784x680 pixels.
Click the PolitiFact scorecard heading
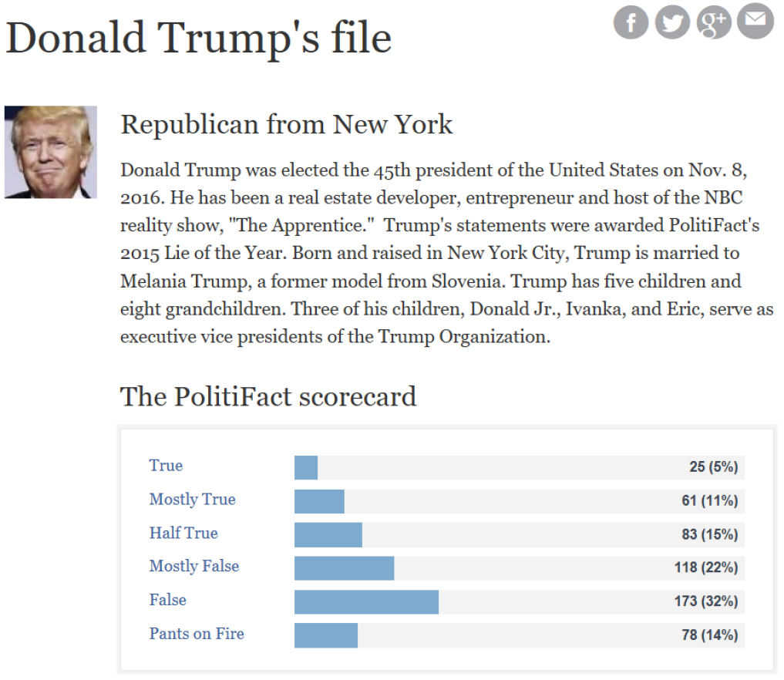click(268, 396)
